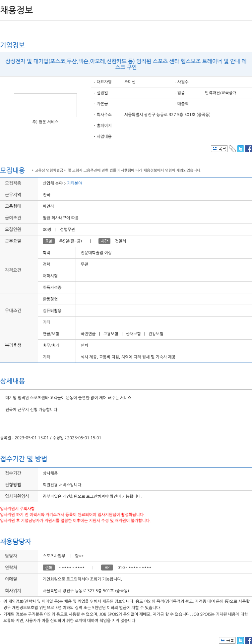Click the job title starting 삼성전자 및 대기업
This screenshot has width=252, height=644.
coord(126,64)
